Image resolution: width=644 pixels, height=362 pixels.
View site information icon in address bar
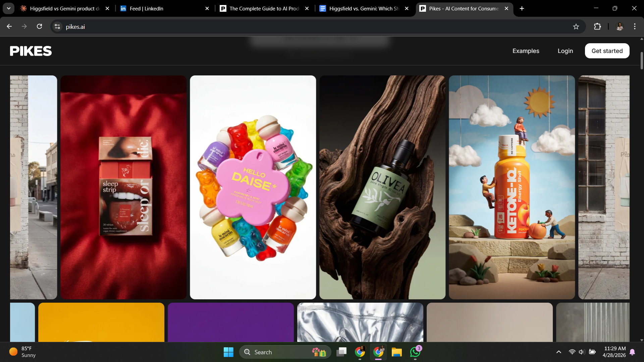tap(57, 26)
